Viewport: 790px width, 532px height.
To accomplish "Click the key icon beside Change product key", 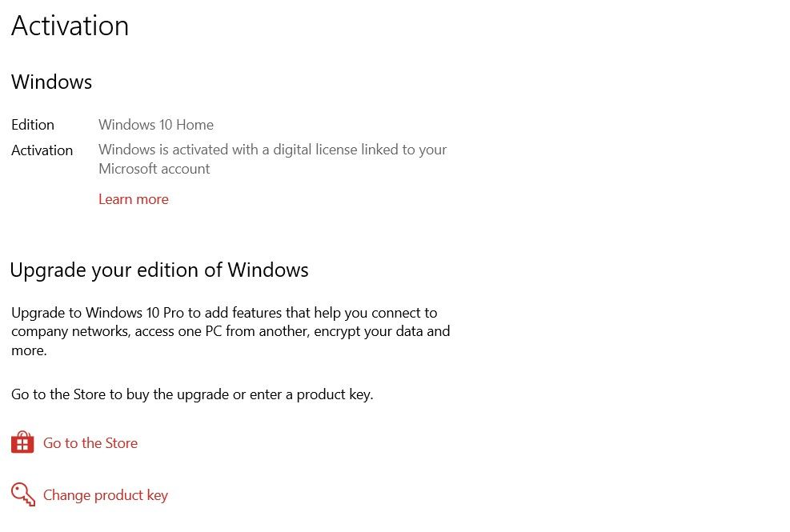I will tap(23, 494).
